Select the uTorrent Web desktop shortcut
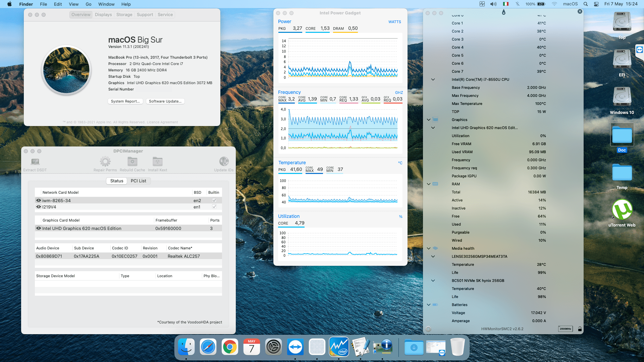Screen dimensions: 644x362 click(x=622, y=213)
